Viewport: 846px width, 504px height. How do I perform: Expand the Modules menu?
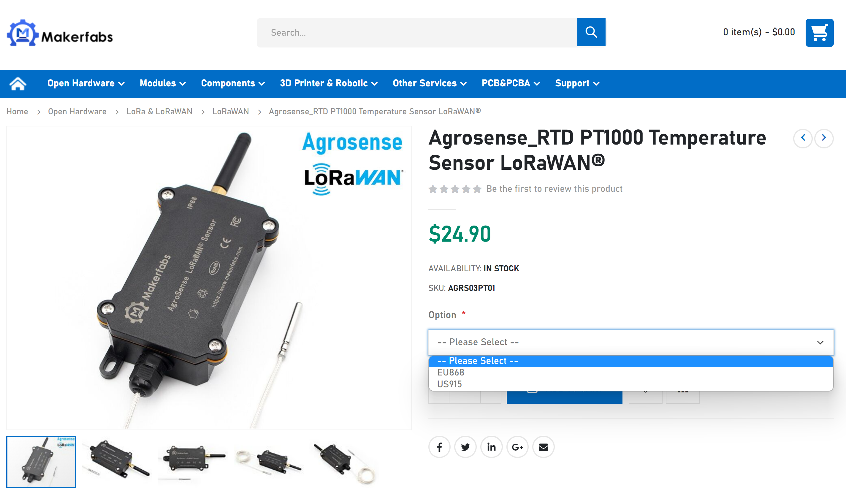[x=163, y=83]
